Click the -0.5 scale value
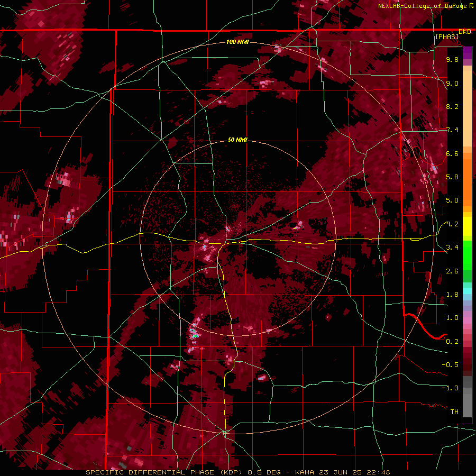This screenshot has height=476, width=476. 450,365
